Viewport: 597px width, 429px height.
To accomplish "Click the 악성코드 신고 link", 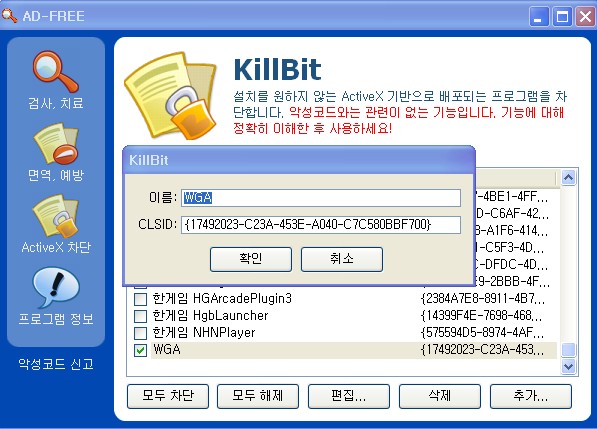I will click(x=56, y=364).
